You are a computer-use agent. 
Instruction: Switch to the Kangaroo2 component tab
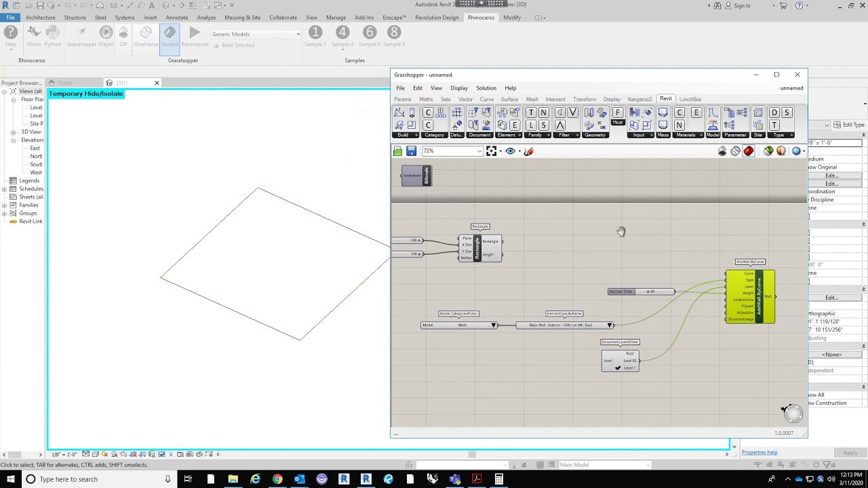[x=639, y=100]
